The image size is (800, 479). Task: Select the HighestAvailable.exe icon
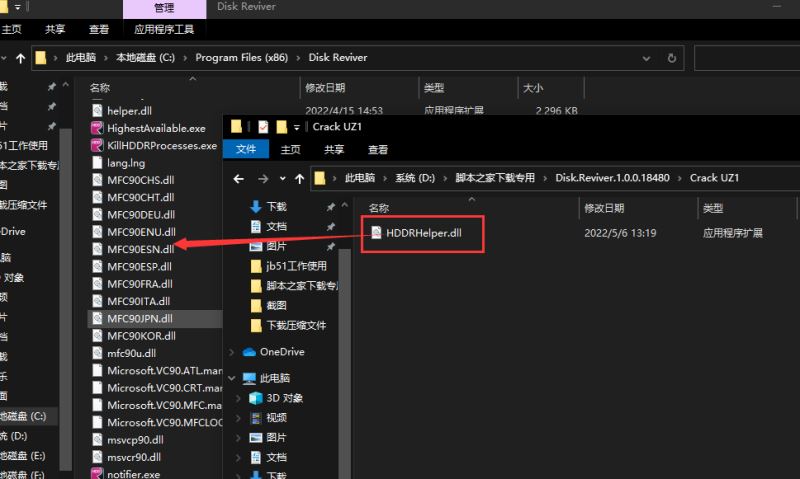click(97, 128)
